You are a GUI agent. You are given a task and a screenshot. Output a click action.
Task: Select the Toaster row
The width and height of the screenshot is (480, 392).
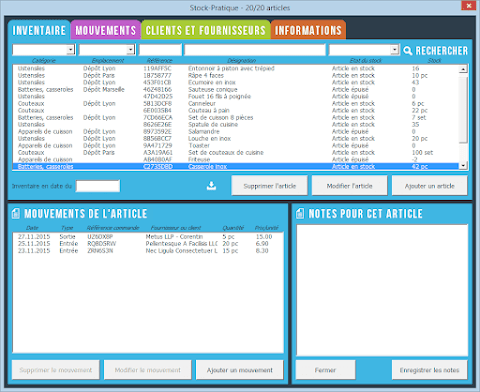coord(236,145)
